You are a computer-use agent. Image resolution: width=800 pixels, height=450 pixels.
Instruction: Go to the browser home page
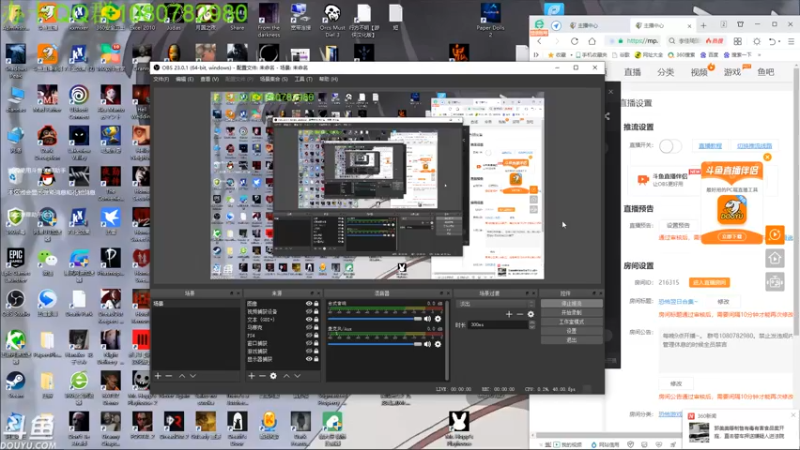(592, 41)
